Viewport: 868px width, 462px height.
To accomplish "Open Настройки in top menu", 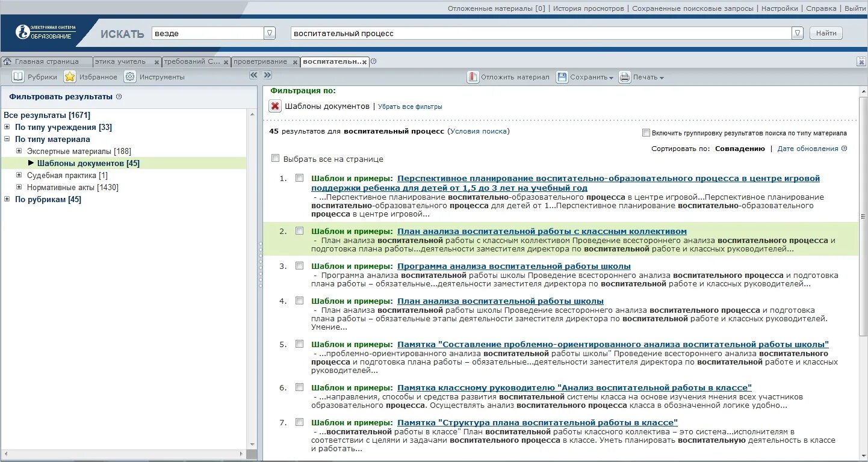I will pyautogui.click(x=780, y=8).
